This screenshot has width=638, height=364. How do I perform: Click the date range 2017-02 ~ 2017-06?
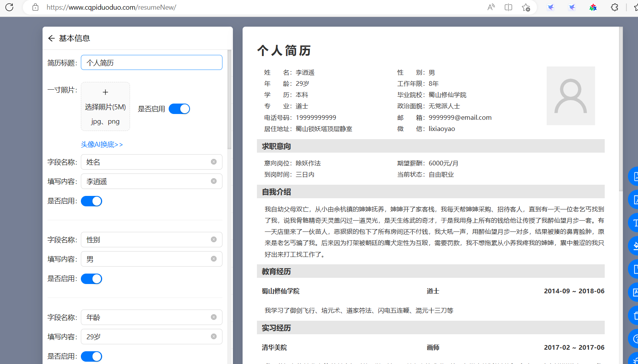(x=574, y=347)
